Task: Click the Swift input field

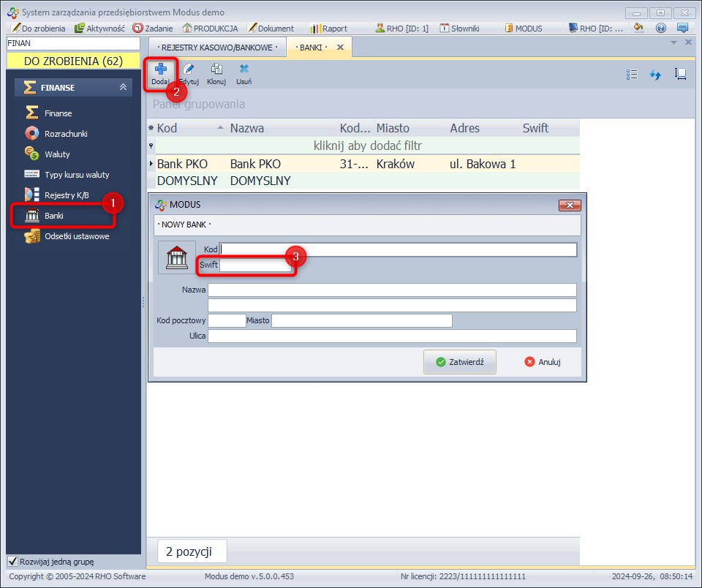Action: point(256,265)
